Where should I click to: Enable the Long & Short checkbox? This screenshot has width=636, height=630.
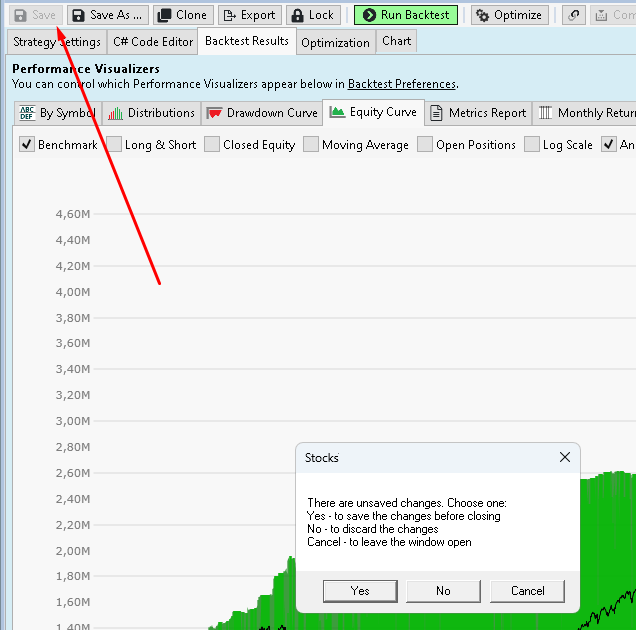114,145
